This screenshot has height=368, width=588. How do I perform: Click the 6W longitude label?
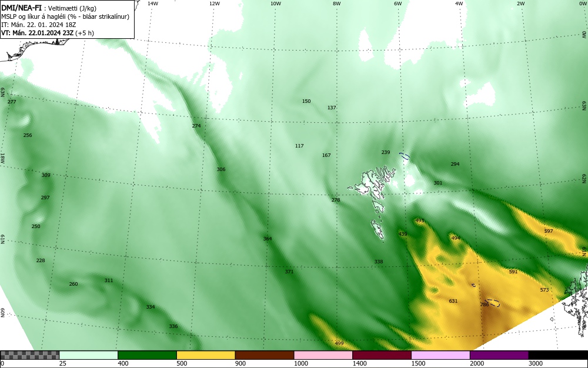pyautogui.click(x=398, y=4)
